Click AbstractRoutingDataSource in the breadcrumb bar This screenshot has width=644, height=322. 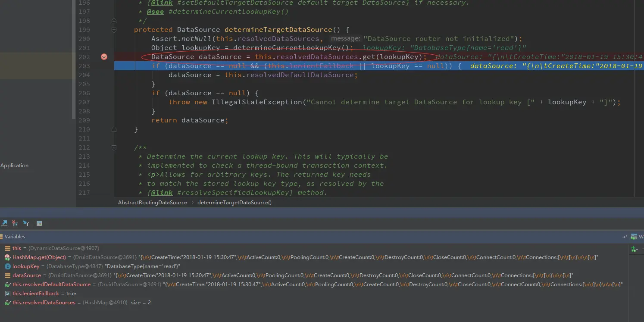pos(153,203)
